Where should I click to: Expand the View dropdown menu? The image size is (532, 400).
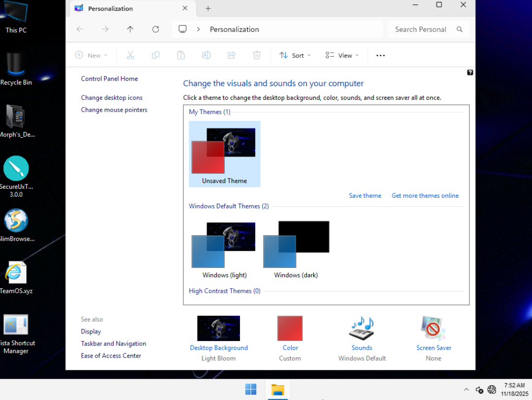point(342,56)
